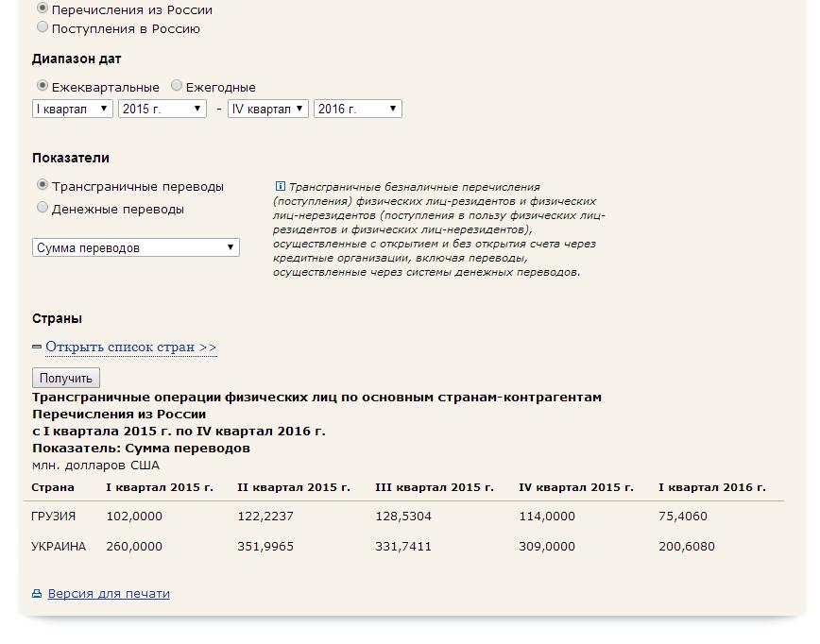
Task: Open the 'Версия для печати' link
Action: pyautogui.click(x=109, y=594)
